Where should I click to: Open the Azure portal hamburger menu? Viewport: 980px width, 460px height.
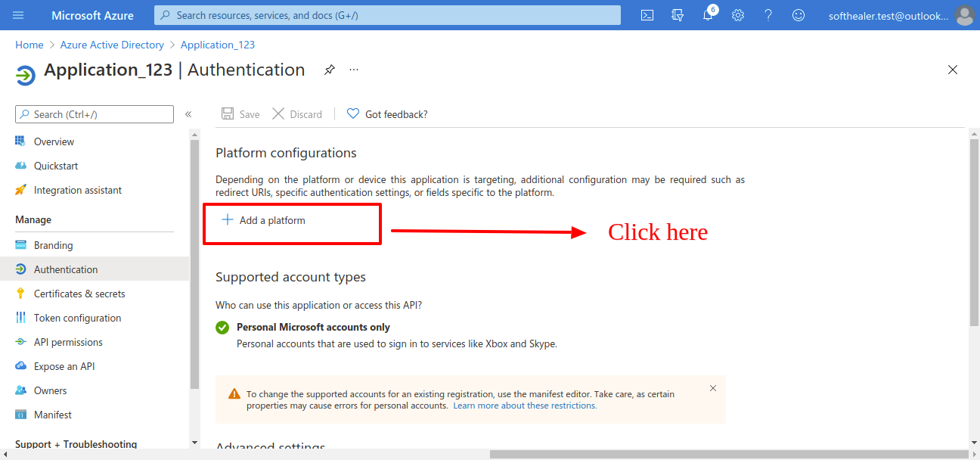tap(18, 15)
